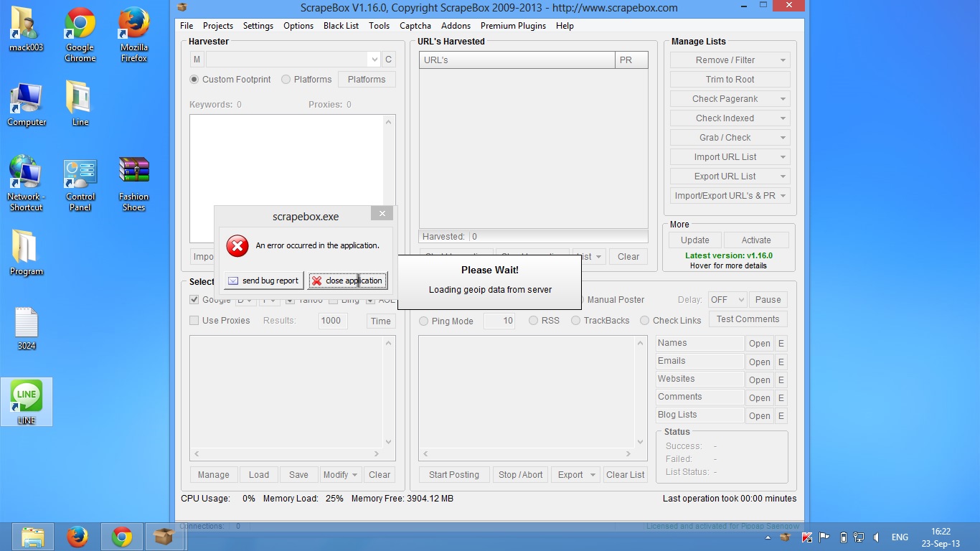
Task: Open the volume speaker tray icon
Action: (x=877, y=537)
